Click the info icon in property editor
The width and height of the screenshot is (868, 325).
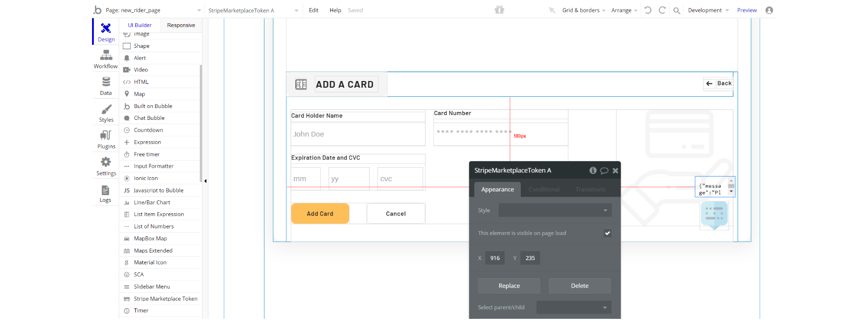tap(593, 171)
